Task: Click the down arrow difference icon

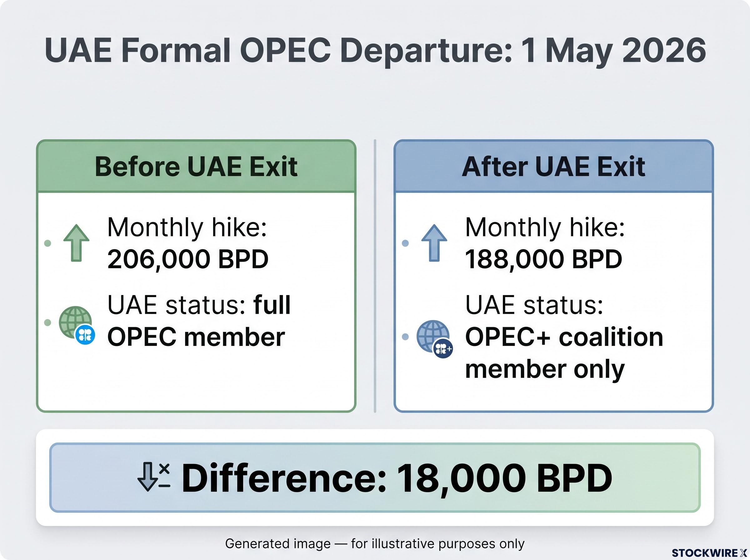Action: (x=153, y=477)
